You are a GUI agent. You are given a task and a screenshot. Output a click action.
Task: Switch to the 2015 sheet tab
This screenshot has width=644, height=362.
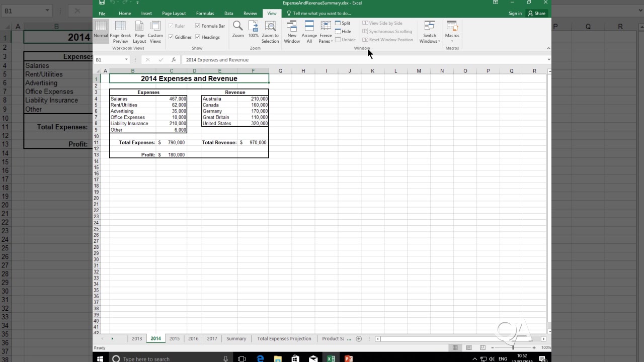[x=174, y=339]
